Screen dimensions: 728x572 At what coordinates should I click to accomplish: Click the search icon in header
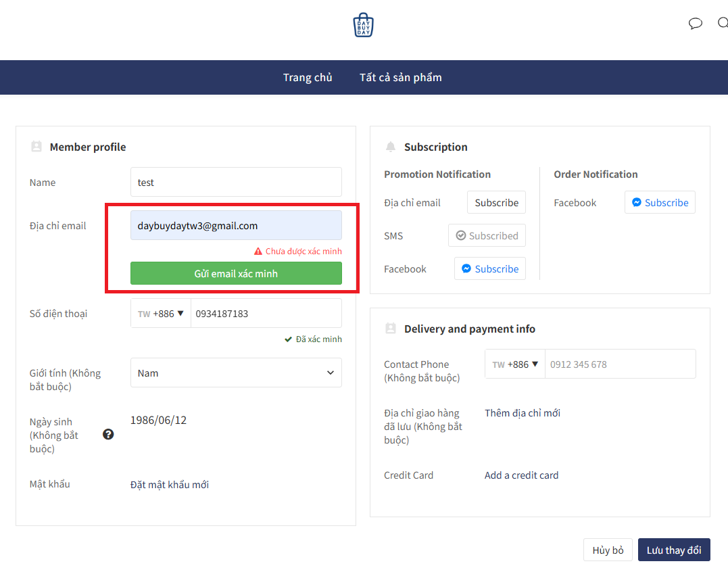723,24
